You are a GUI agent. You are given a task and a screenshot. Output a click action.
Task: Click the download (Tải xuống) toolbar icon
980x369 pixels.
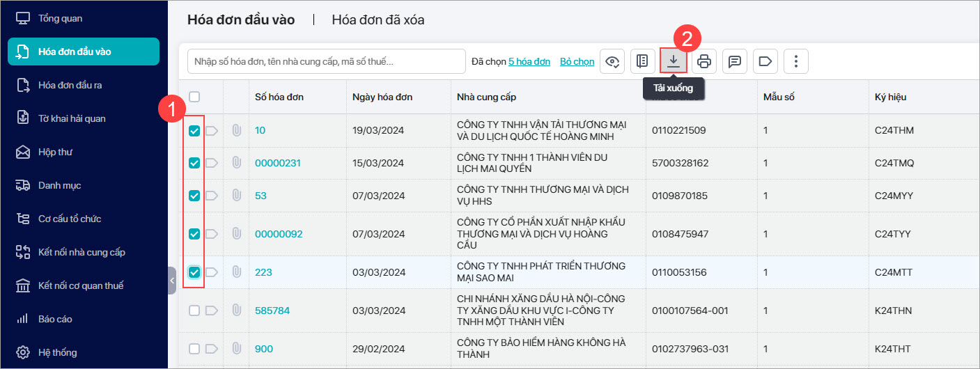point(674,61)
